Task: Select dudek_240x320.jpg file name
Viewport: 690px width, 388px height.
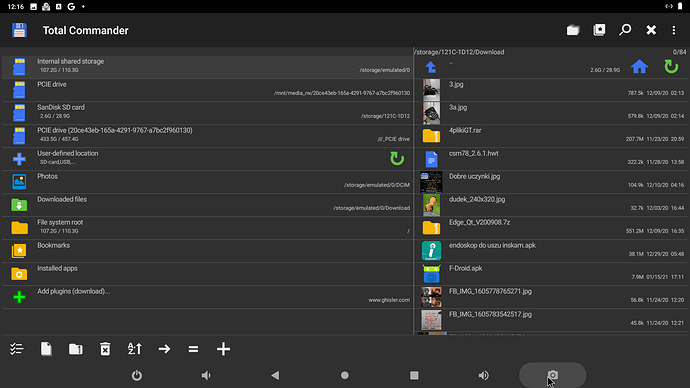Action: (477, 199)
